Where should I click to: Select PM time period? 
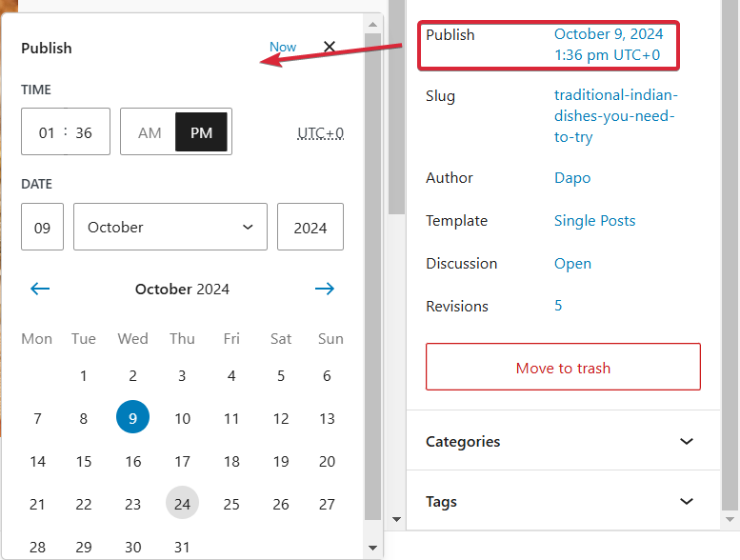201,132
